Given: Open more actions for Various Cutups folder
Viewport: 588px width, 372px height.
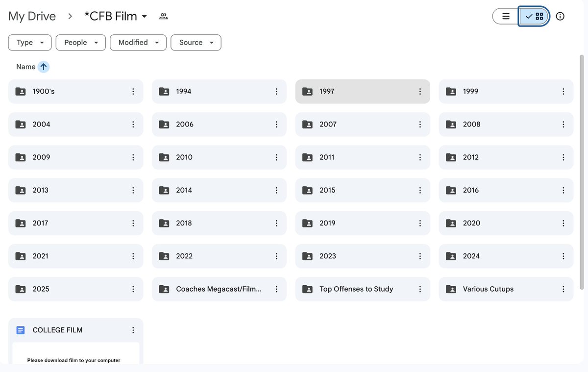Looking at the screenshot, I should tap(563, 289).
